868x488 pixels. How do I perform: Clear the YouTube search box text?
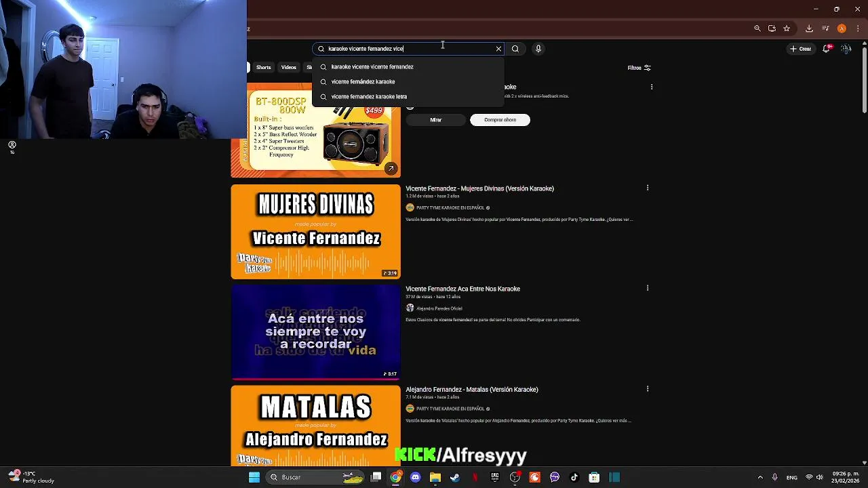[x=498, y=49]
